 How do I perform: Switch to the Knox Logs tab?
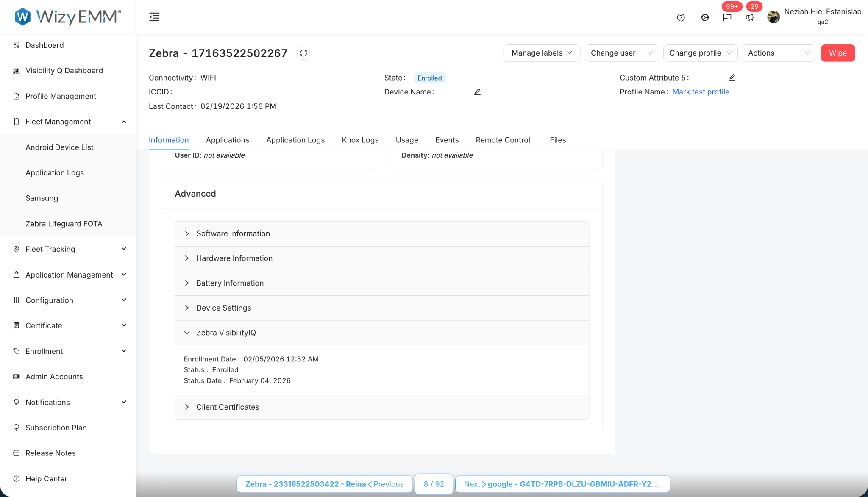pyautogui.click(x=360, y=140)
